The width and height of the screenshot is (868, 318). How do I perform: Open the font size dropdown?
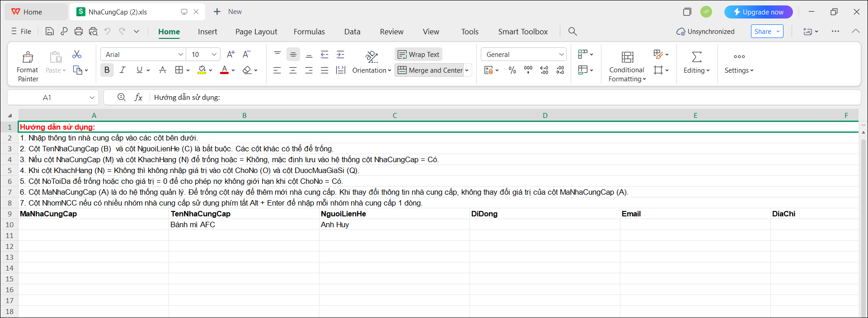[214, 54]
